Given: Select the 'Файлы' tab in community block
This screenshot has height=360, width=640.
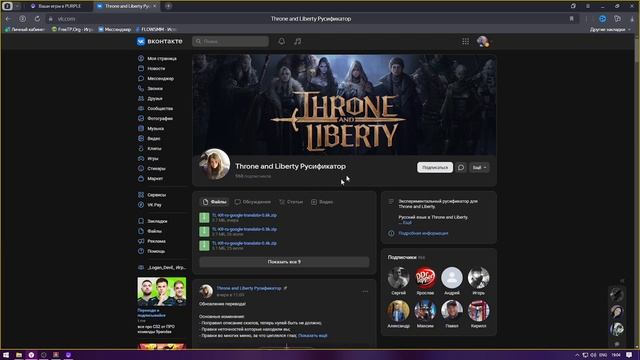Looking at the screenshot, I should [214, 202].
